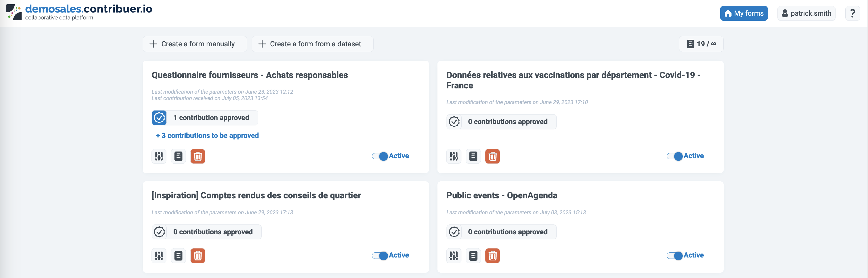Turn off Active switch for Comptes rendus form
The height and width of the screenshot is (278, 868).
(x=380, y=255)
